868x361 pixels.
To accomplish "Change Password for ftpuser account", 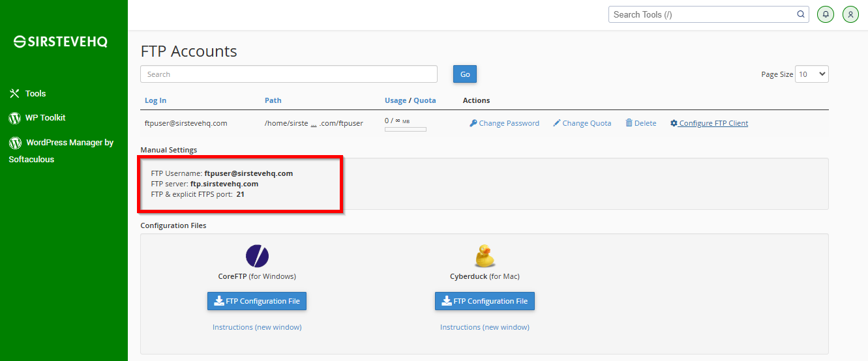I will [x=504, y=123].
